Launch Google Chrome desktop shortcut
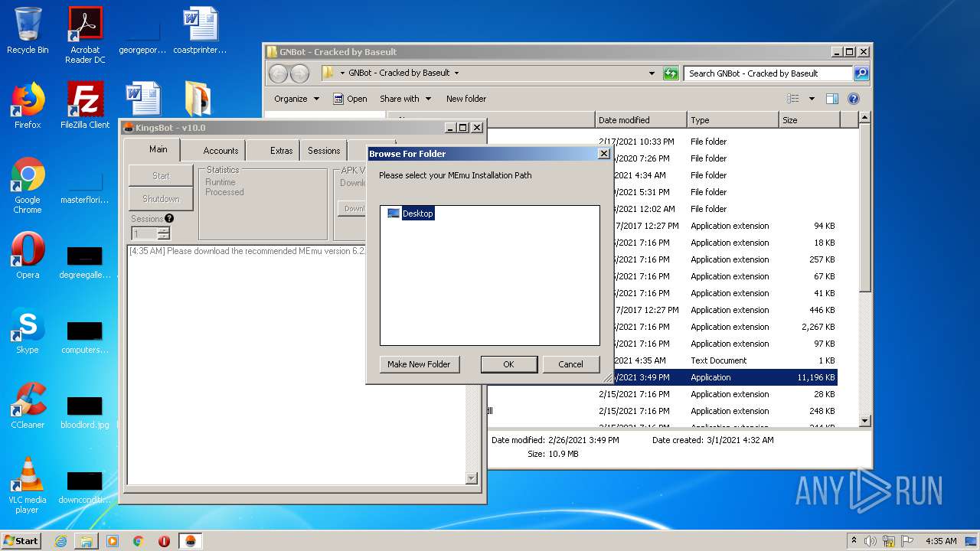The height and width of the screenshot is (551, 980). click(28, 185)
